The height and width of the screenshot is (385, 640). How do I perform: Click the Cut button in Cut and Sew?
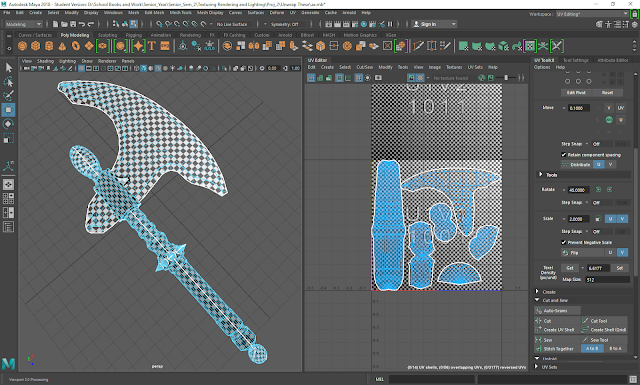pos(557,321)
